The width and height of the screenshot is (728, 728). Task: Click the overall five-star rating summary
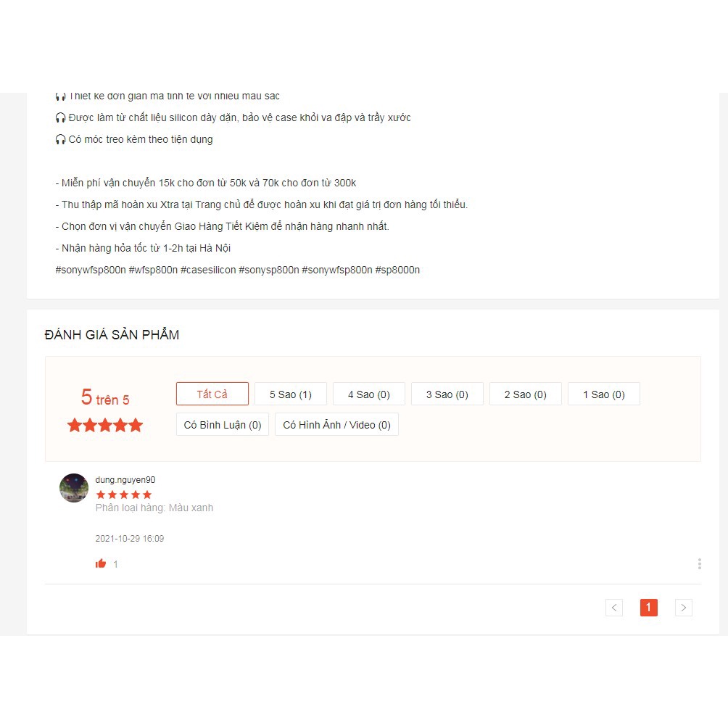(x=105, y=425)
